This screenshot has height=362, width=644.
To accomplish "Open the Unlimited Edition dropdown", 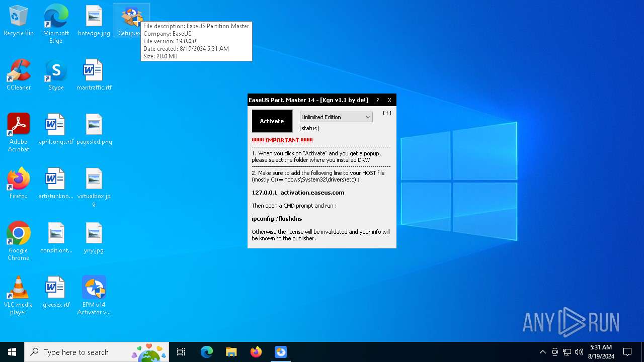I will (x=336, y=117).
